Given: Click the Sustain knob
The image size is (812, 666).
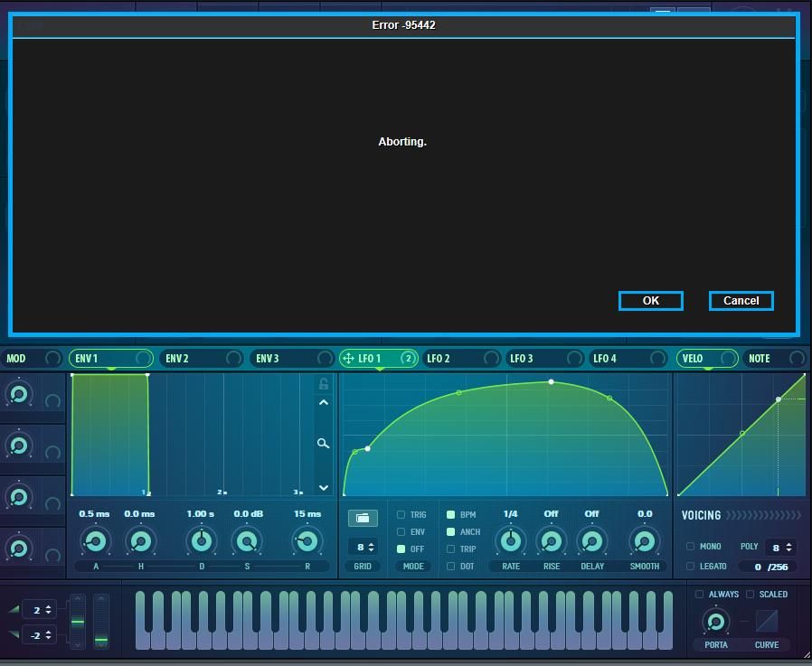Looking at the screenshot, I should pos(247,541).
